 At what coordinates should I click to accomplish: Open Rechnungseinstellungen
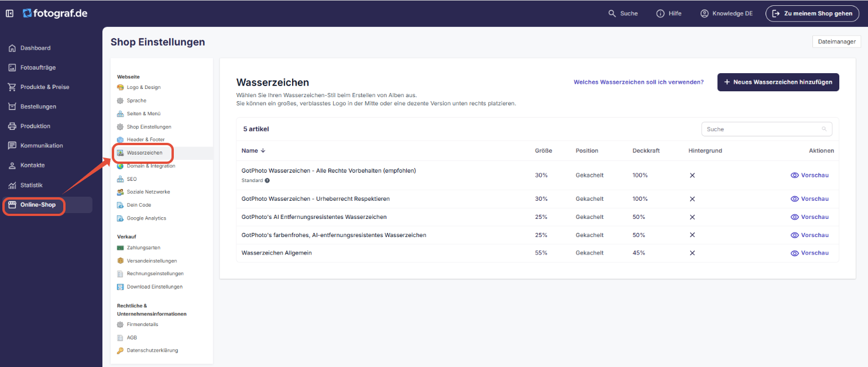[x=155, y=273]
